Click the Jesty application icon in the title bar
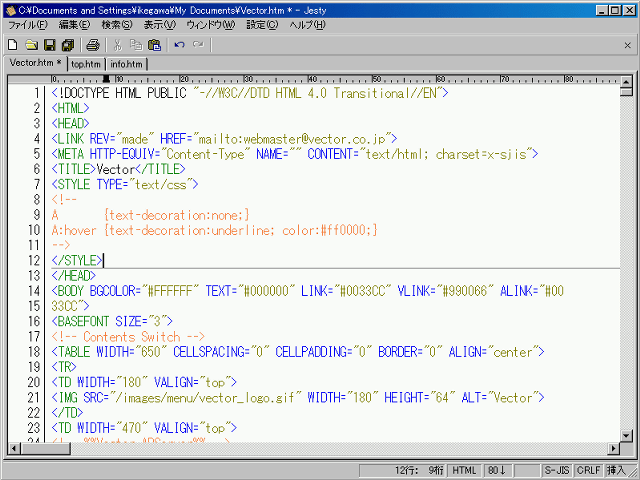 point(11,10)
